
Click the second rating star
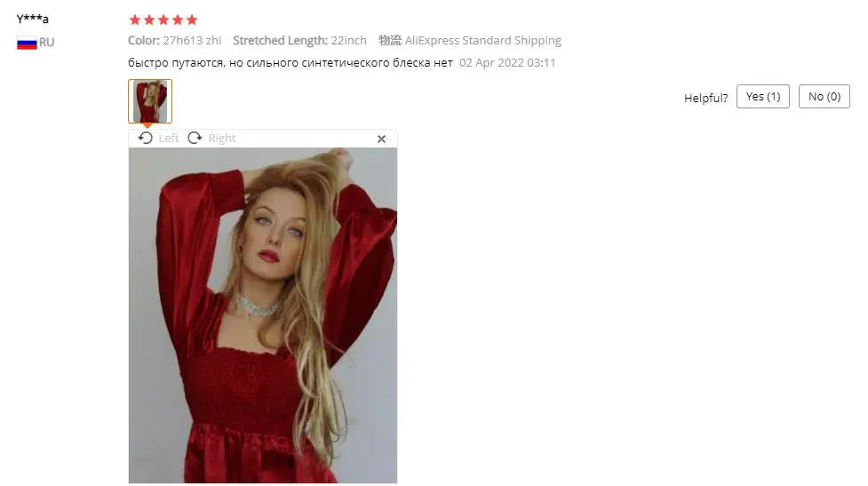click(x=149, y=20)
